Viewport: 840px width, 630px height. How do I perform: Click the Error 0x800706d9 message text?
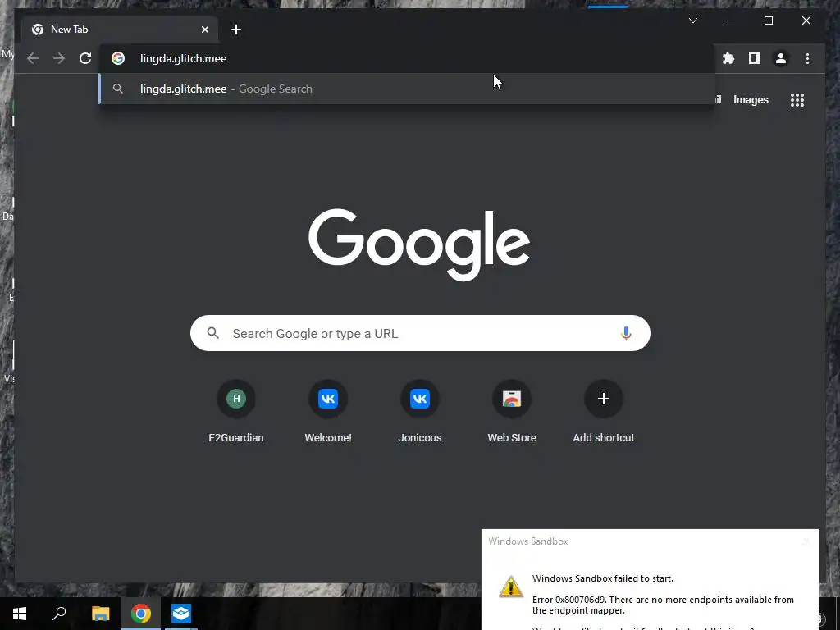663,605
